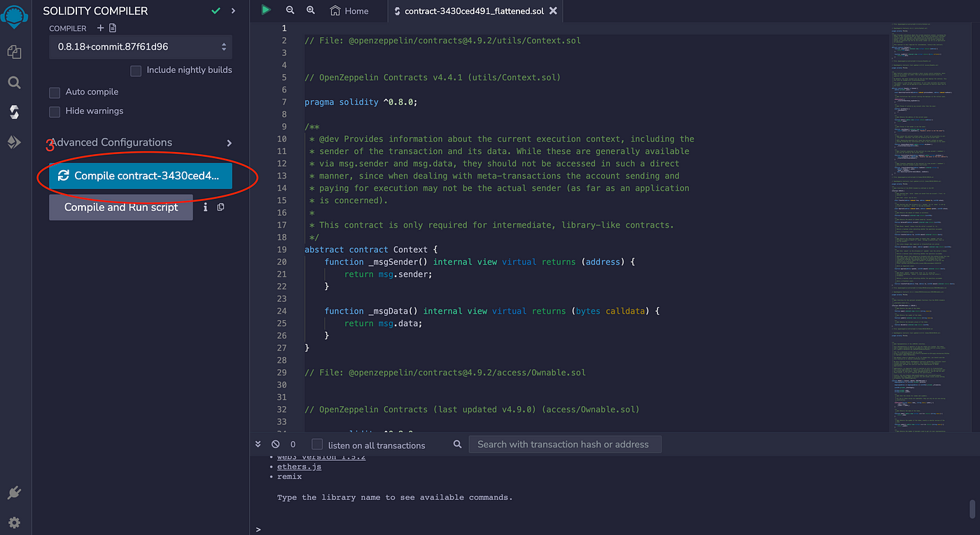Click the access/Ownable.sol file comment line
Image resolution: width=980 pixels, height=535 pixels.
[x=445, y=373]
